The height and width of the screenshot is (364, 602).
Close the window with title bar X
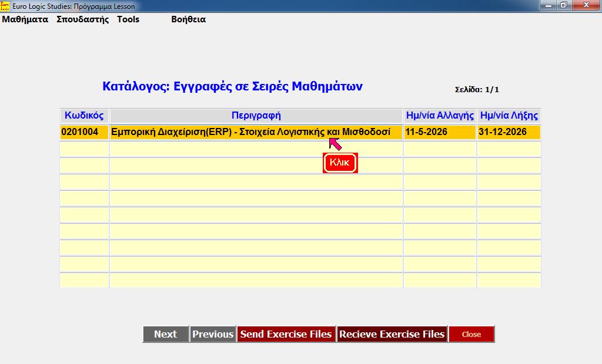586,5
